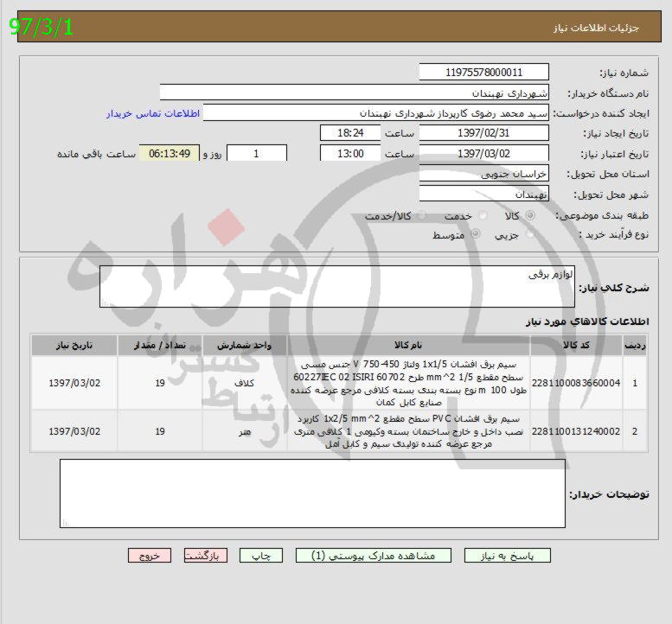The height and width of the screenshot is (624, 672).
Task: Open اطلاعات تماس خریدار link
Action: click(153, 113)
